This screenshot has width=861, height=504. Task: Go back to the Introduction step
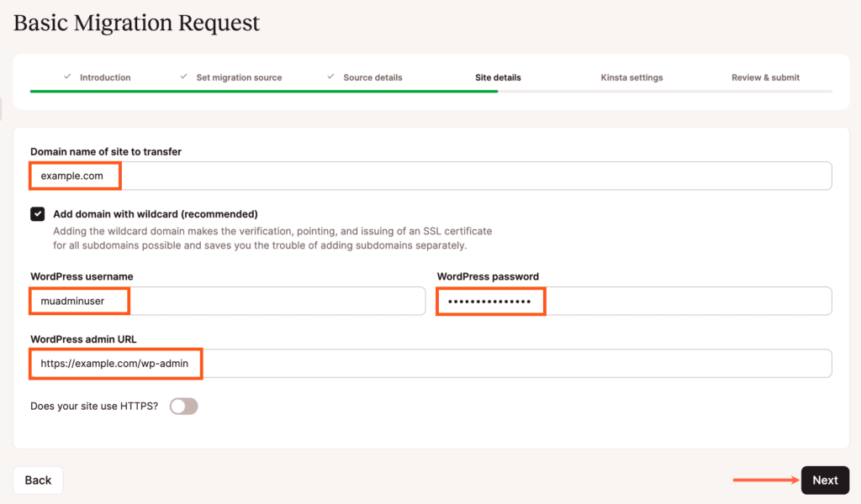pos(105,77)
